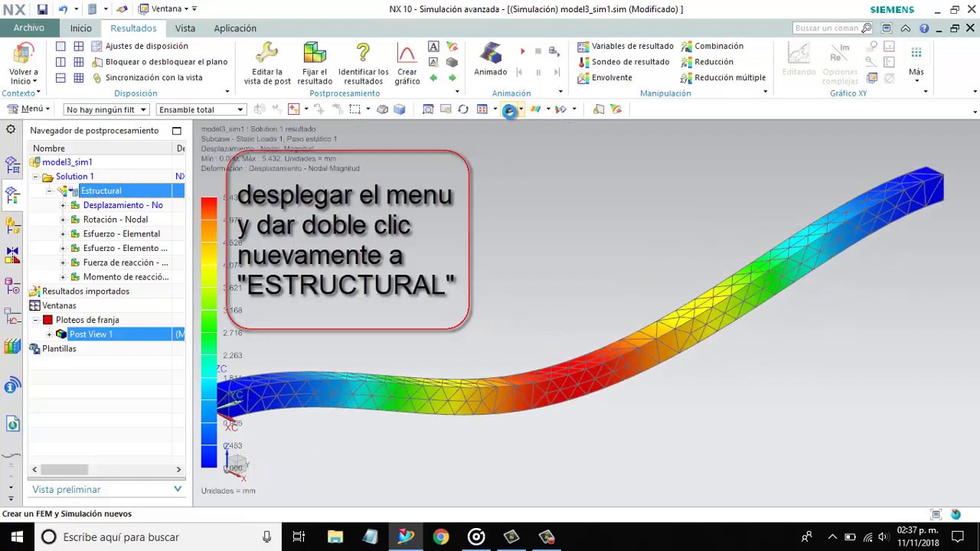
Task: Switch to the Vista tab
Action: pyautogui.click(x=185, y=28)
